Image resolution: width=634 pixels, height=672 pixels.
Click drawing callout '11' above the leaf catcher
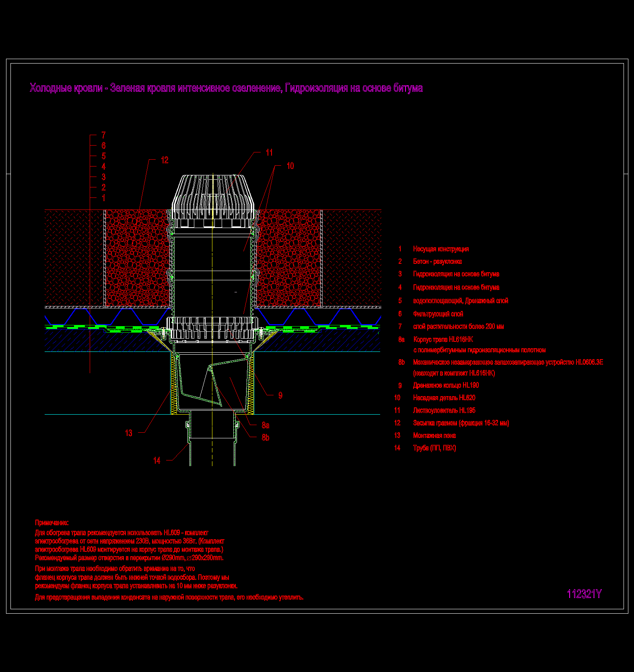pyautogui.click(x=269, y=152)
